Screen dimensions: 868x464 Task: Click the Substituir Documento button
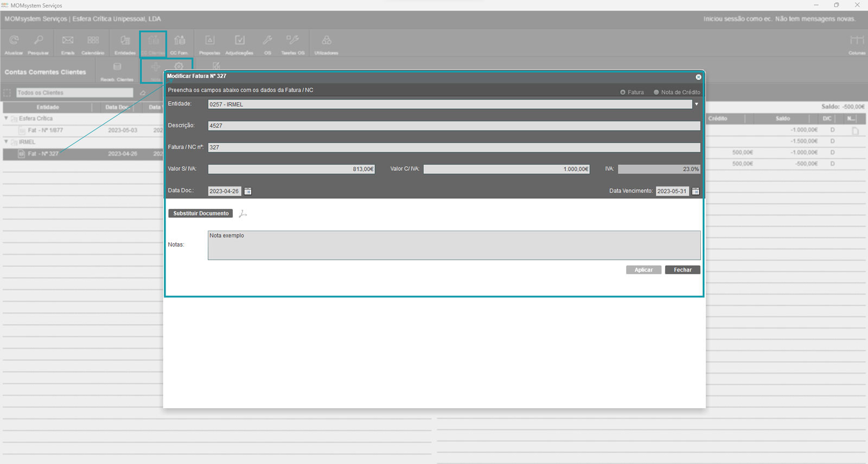(201, 214)
